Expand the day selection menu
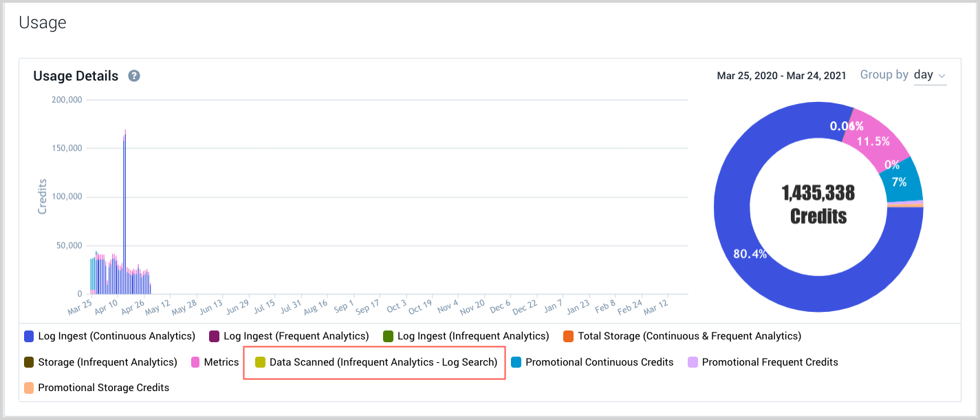Image resolution: width=980 pixels, height=420 pixels. pyautogui.click(x=930, y=74)
